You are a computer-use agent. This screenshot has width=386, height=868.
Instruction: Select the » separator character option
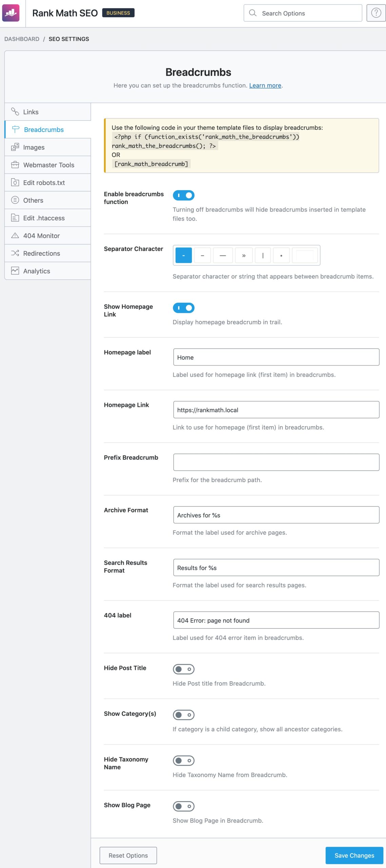tap(244, 255)
